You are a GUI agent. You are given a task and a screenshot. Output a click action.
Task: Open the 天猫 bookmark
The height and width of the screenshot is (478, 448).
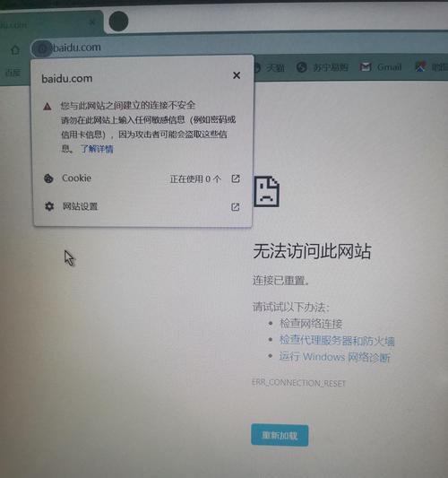tap(269, 67)
